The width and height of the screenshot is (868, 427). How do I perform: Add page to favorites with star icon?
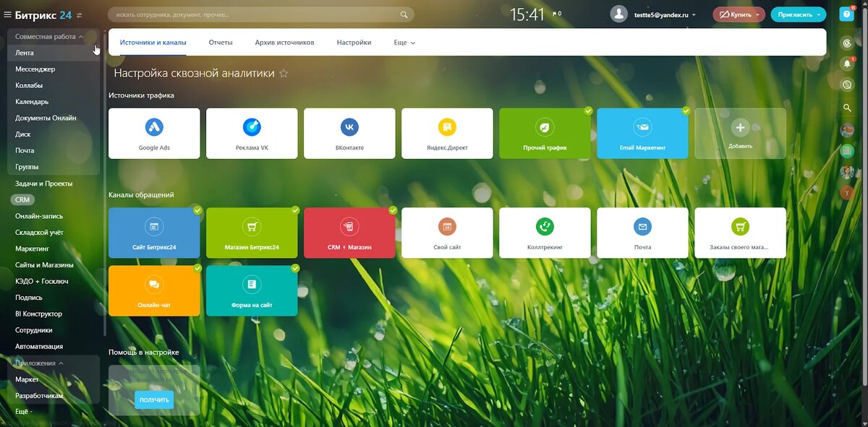(x=284, y=73)
